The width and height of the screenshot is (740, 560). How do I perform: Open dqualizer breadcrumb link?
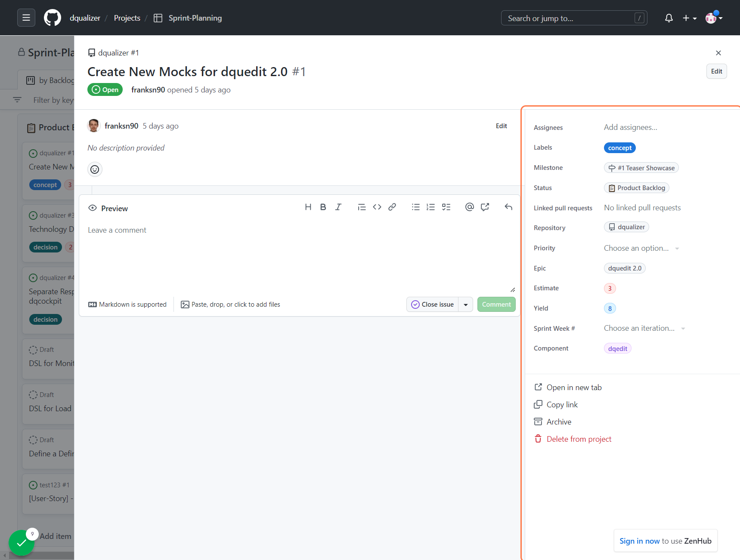point(85,18)
